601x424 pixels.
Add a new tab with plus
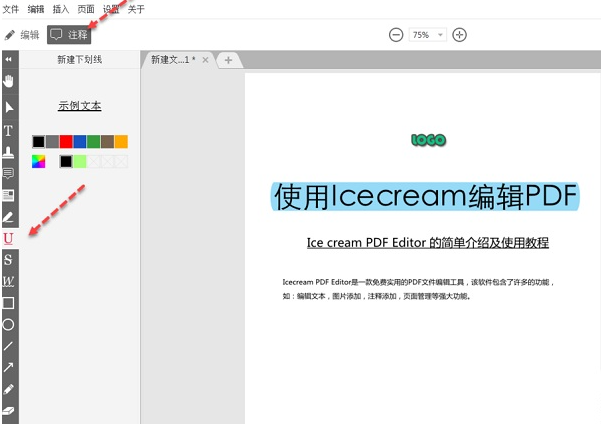(228, 60)
